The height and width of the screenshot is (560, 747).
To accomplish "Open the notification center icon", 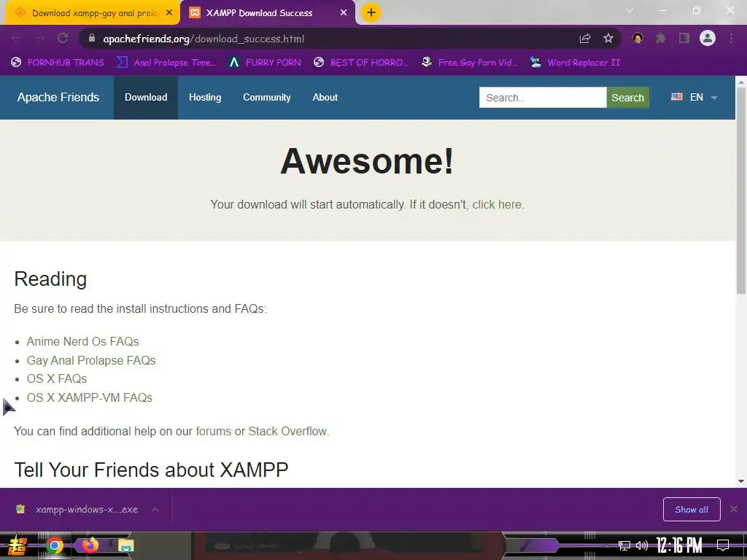I will 723,545.
